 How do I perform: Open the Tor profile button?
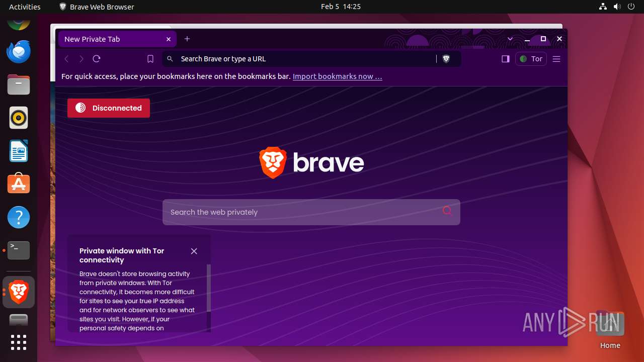531,59
